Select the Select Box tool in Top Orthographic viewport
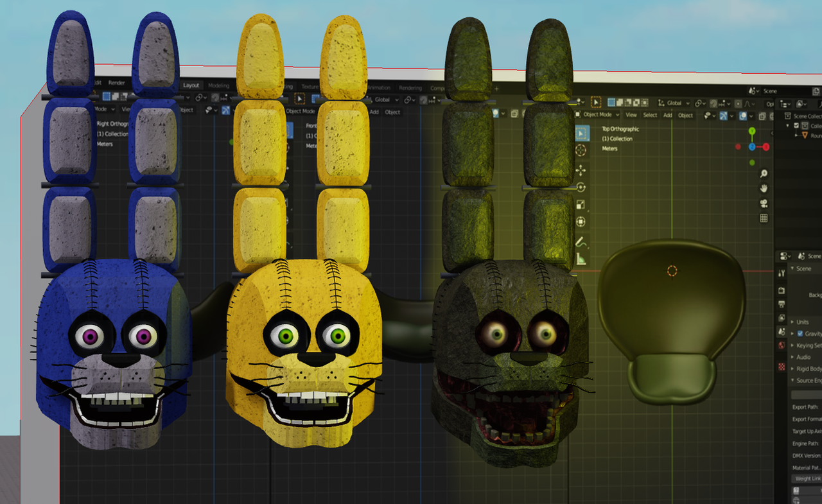 pyautogui.click(x=581, y=134)
